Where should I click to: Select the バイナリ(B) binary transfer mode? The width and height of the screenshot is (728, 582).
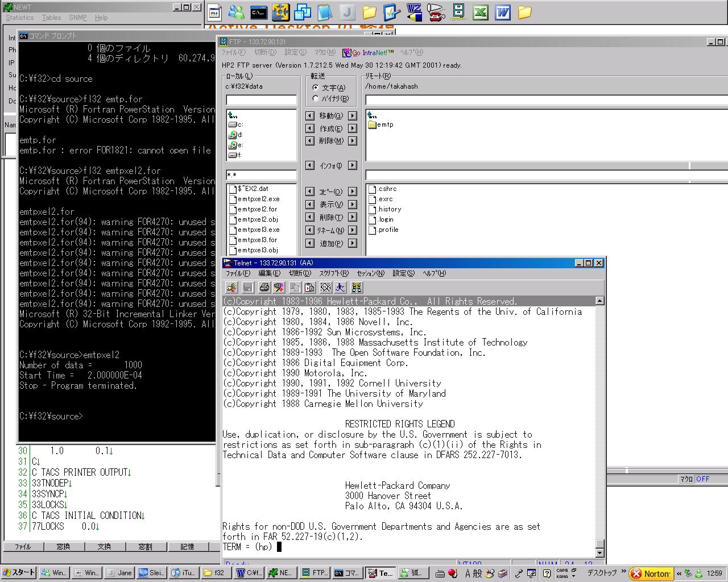[x=330, y=98]
